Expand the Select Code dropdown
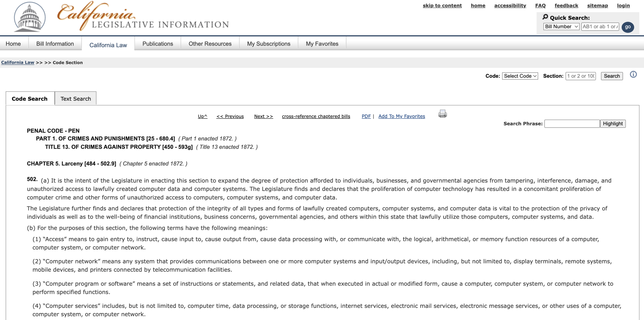The width and height of the screenshot is (644, 320). coord(520,76)
